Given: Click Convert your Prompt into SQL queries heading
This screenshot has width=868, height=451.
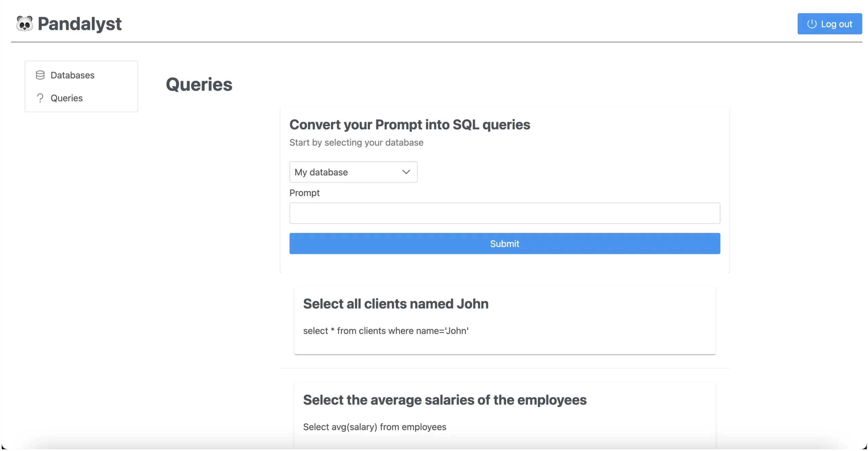Looking at the screenshot, I should point(409,124).
